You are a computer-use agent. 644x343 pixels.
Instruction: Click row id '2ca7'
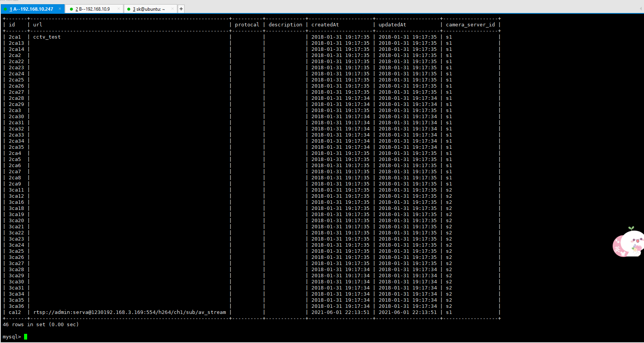point(15,172)
